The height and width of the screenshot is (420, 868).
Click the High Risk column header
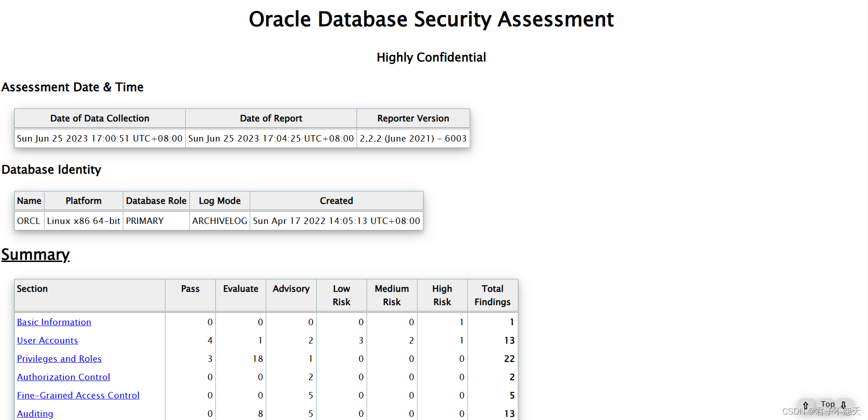click(443, 295)
